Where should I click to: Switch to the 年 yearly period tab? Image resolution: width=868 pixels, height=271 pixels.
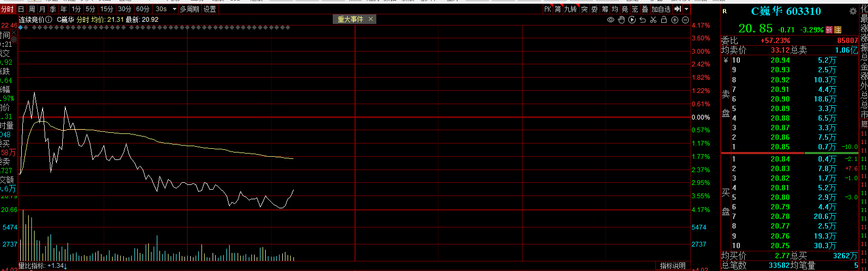64,9
